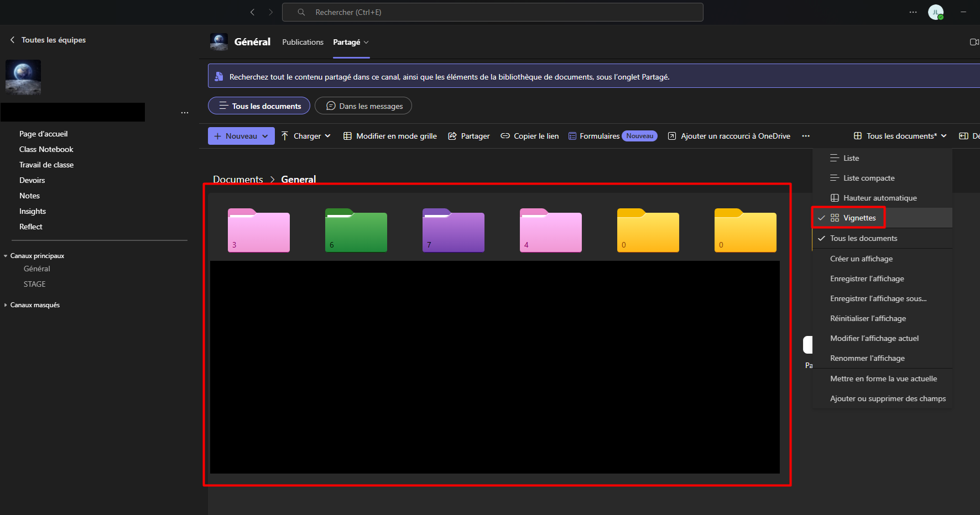Open the pink folder with 4 items
The image size is (980, 515).
(x=551, y=230)
